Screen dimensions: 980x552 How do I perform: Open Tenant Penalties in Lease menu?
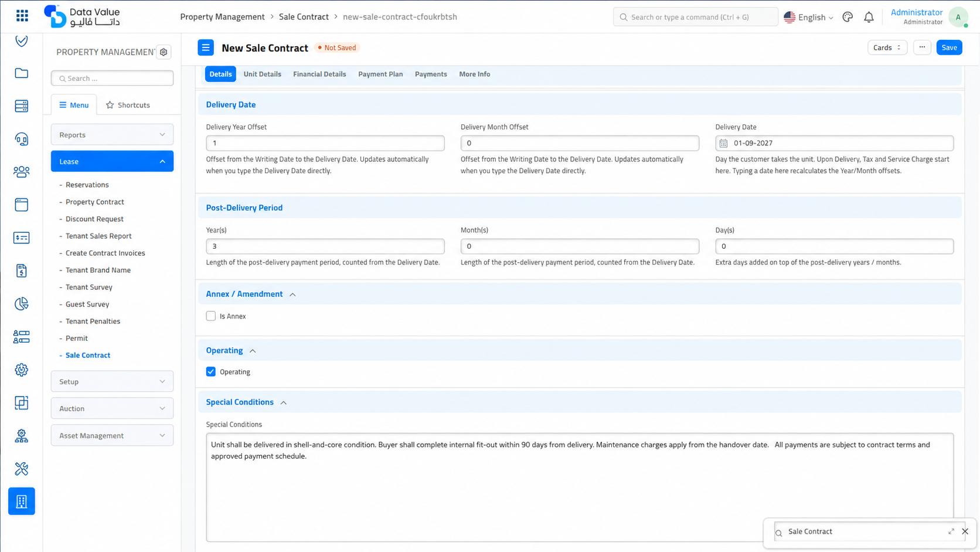[93, 321]
